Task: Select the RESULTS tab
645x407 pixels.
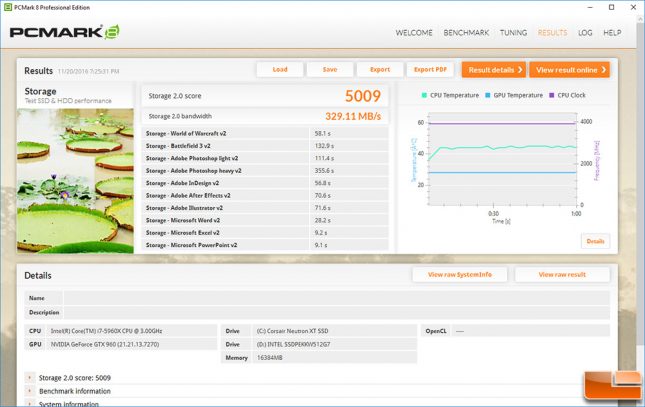Action: click(x=552, y=33)
